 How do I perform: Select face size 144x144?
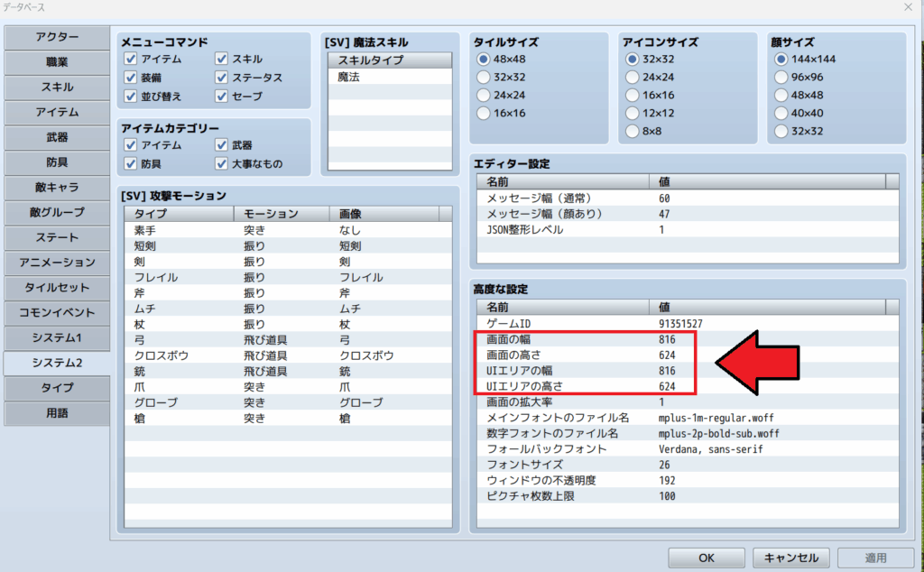781,59
